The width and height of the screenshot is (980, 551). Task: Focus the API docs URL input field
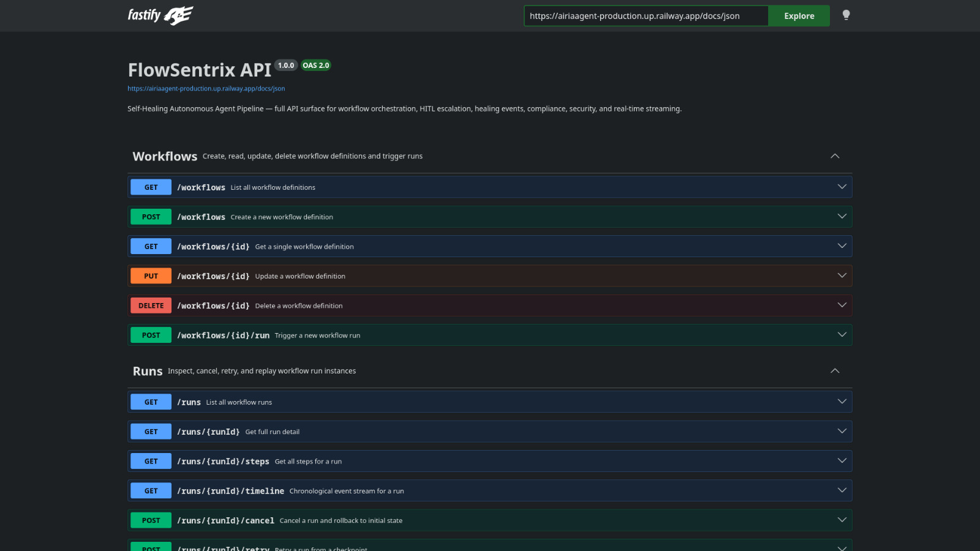pyautogui.click(x=646, y=16)
